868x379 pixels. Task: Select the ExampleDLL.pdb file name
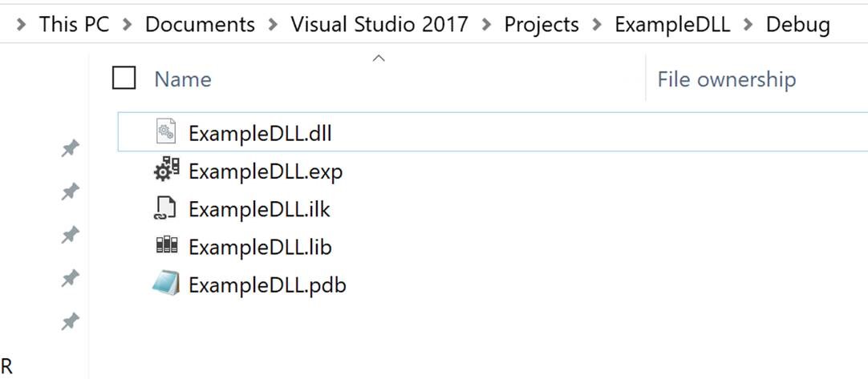[x=267, y=285]
